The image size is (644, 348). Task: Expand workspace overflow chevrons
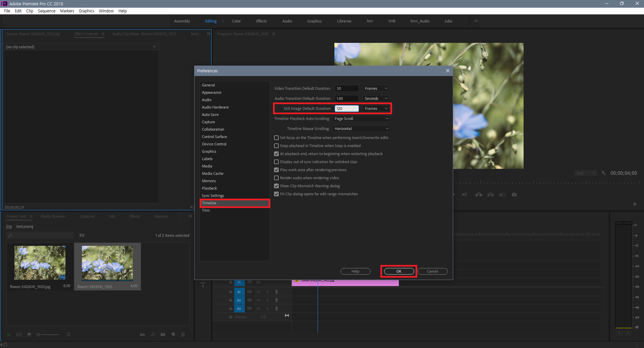point(476,21)
